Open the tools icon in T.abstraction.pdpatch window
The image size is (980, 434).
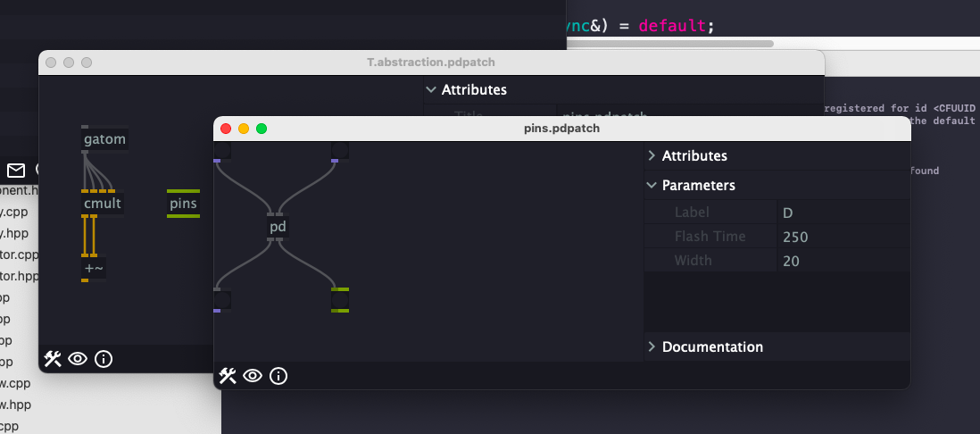coord(53,359)
